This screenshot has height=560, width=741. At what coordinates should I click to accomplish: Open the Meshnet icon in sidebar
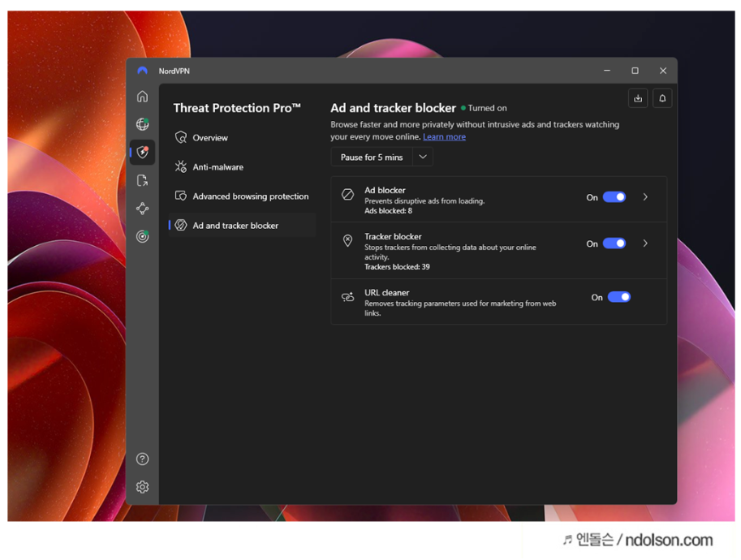point(142,209)
